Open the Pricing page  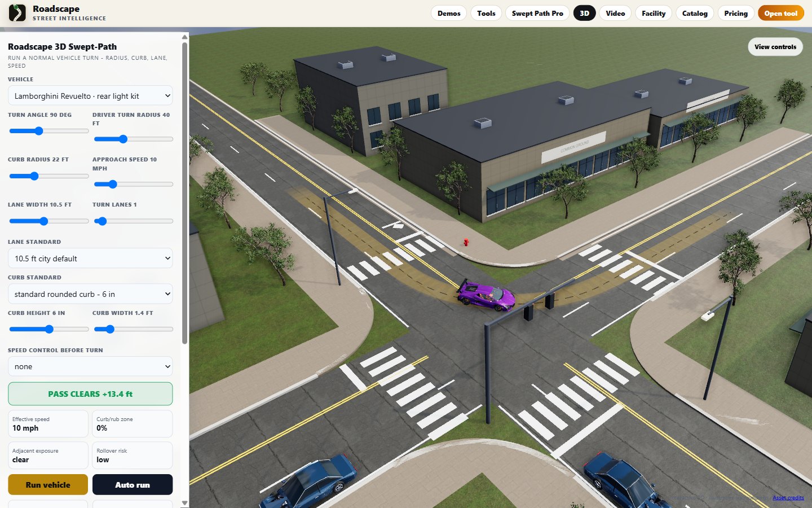tap(736, 13)
